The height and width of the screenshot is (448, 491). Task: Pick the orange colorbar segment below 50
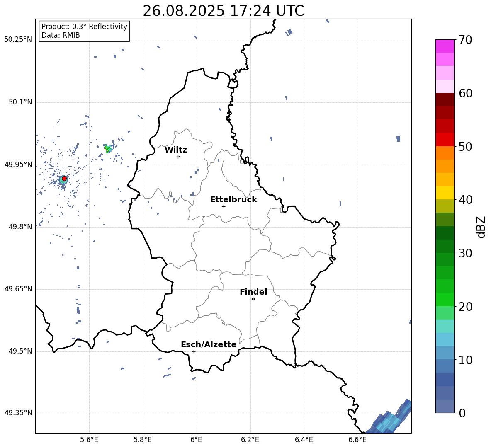click(445, 153)
